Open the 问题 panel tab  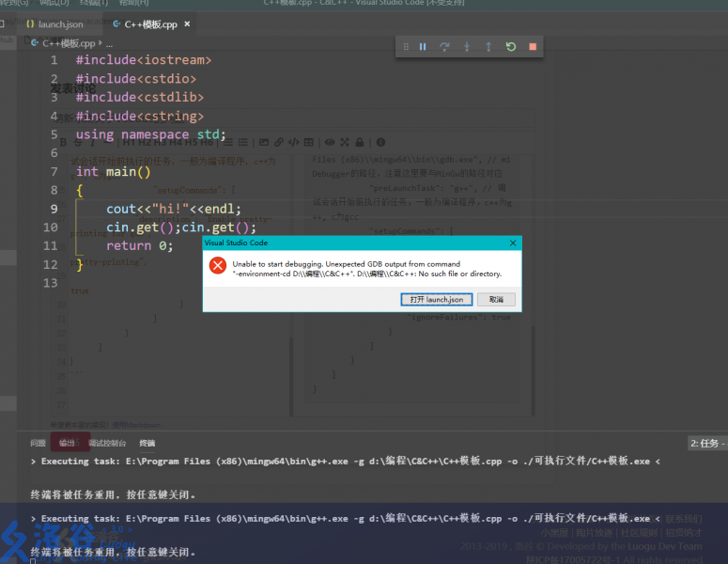[38, 443]
